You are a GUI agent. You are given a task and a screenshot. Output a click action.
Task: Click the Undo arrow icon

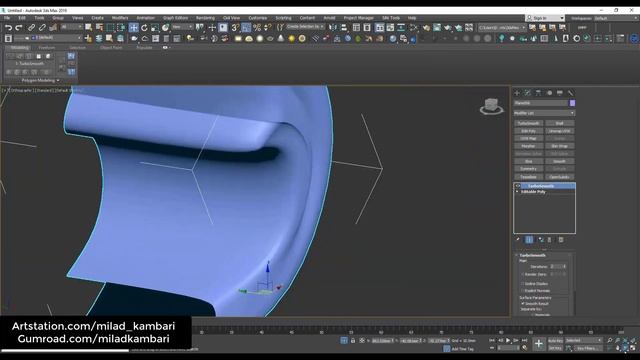click(8, 28)
